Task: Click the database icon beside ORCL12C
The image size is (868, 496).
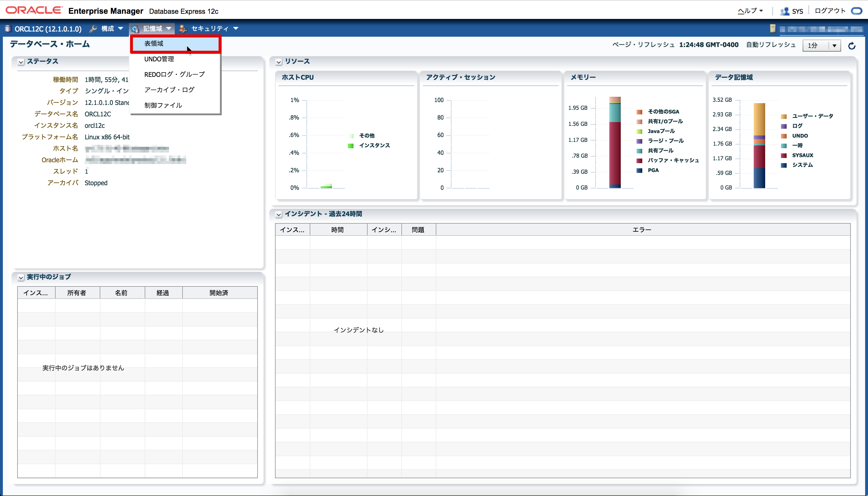Action: pos(8,29)
